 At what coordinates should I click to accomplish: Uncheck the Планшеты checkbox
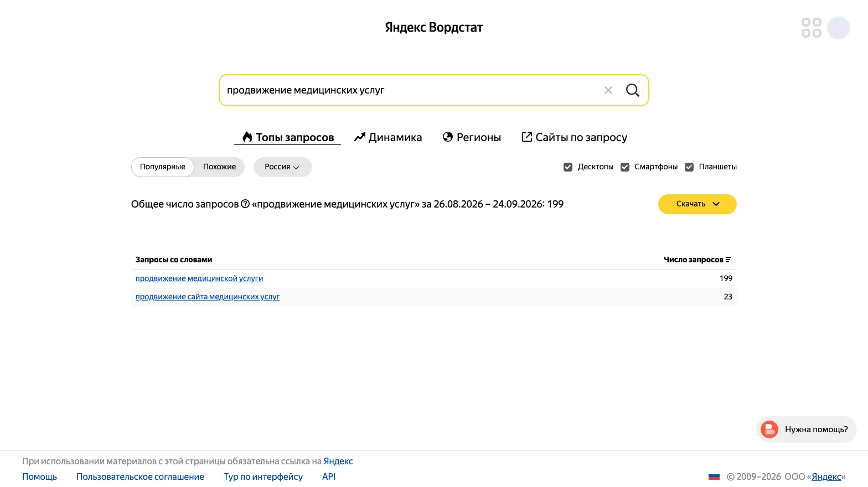[689, 167]
